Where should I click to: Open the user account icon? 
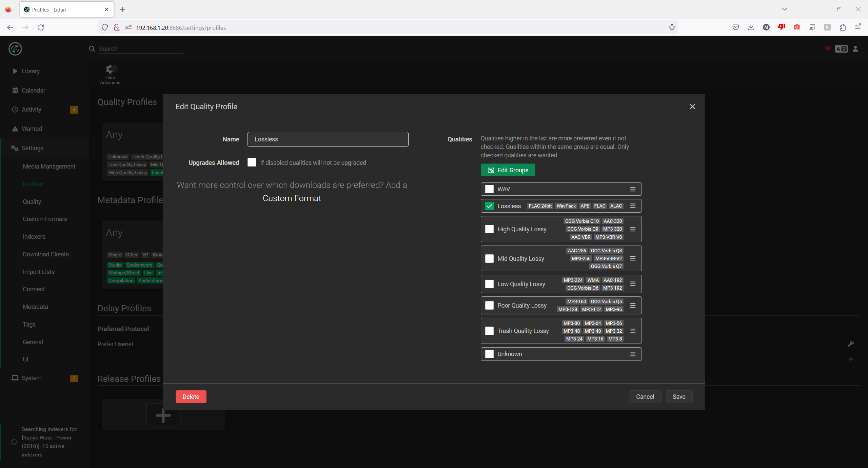coord(855,49)
